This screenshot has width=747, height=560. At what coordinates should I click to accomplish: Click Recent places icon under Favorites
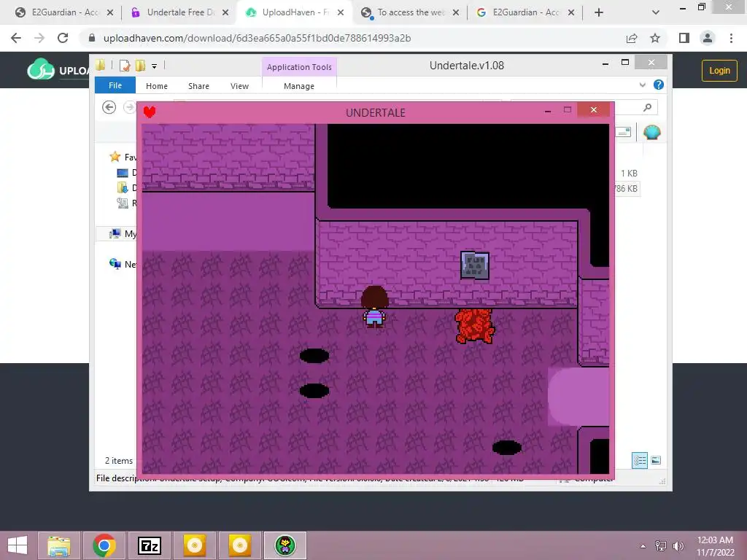point(123,203)
